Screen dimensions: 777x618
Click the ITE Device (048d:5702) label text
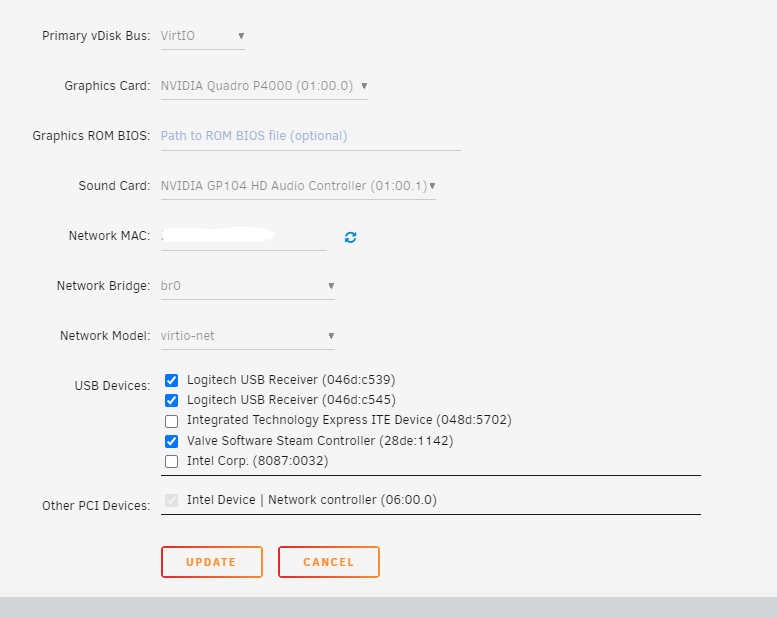pyautogui.click(x=349, y=420)
